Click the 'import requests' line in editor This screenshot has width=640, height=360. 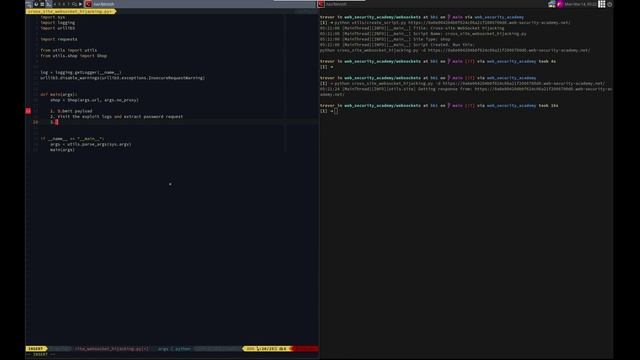coord(59,39)
